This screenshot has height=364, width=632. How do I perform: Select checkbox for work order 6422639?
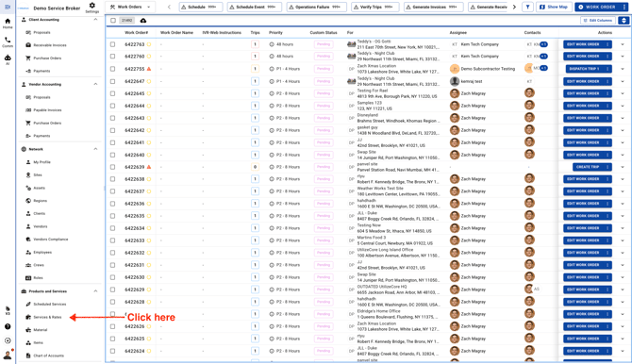pos(112,167)
